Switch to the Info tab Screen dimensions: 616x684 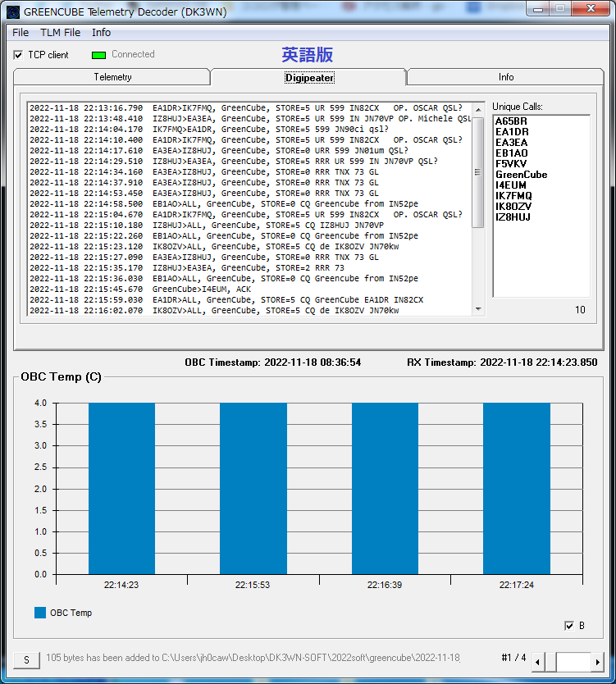[506, 77]
